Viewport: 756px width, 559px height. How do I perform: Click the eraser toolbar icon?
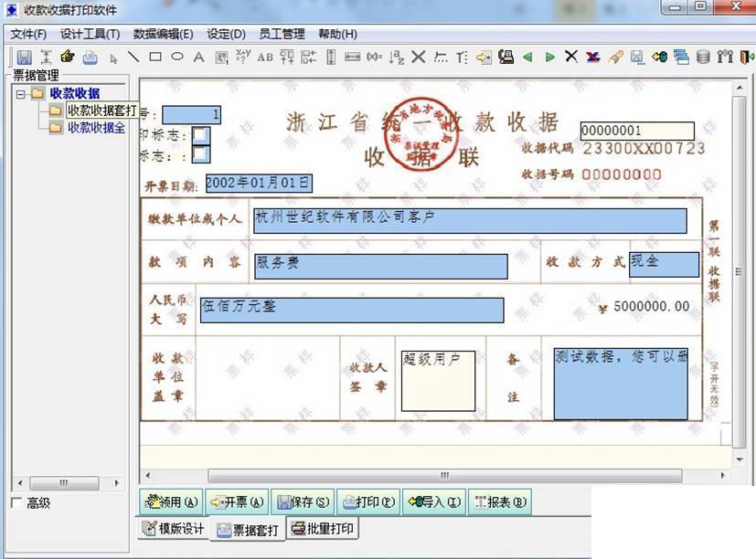[x=615, y=57]
